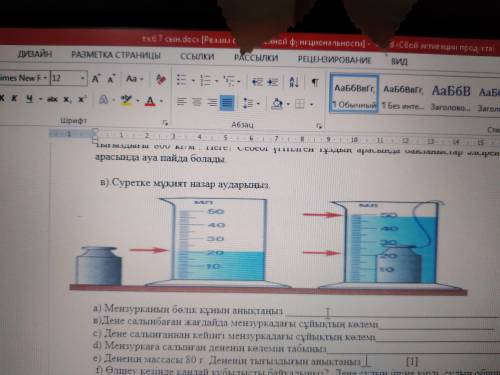500x375 pixels.
Task: Select the first beaker picture
Action: 219,243
